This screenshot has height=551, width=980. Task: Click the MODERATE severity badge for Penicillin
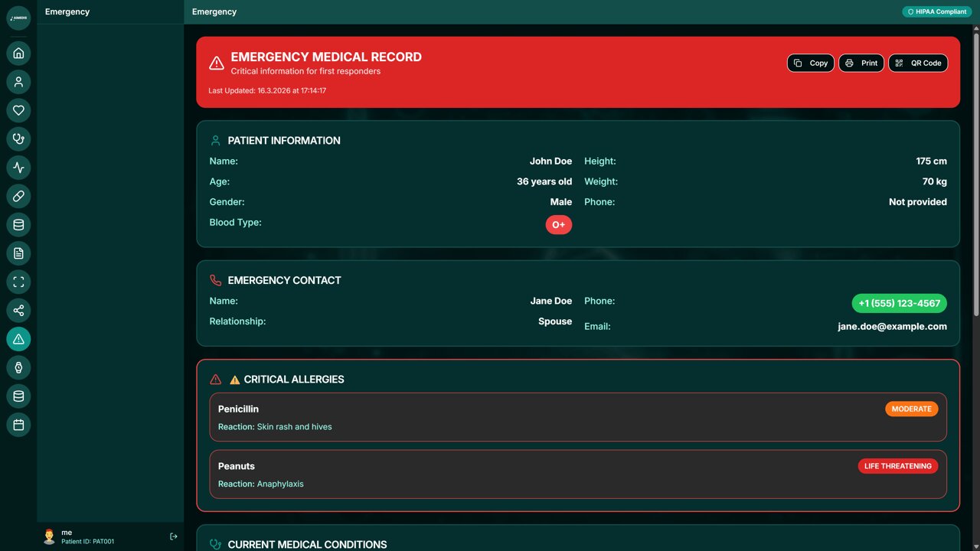click(912, 409)
